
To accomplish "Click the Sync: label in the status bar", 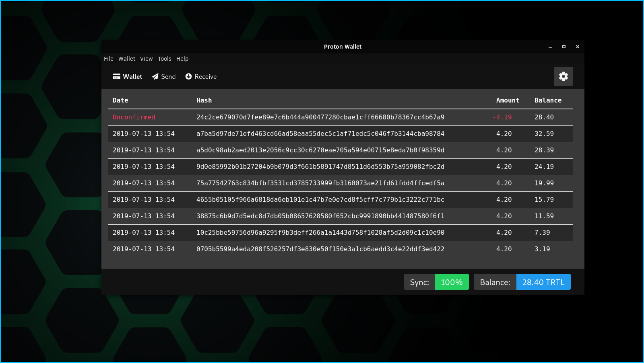I will [419, 282].
